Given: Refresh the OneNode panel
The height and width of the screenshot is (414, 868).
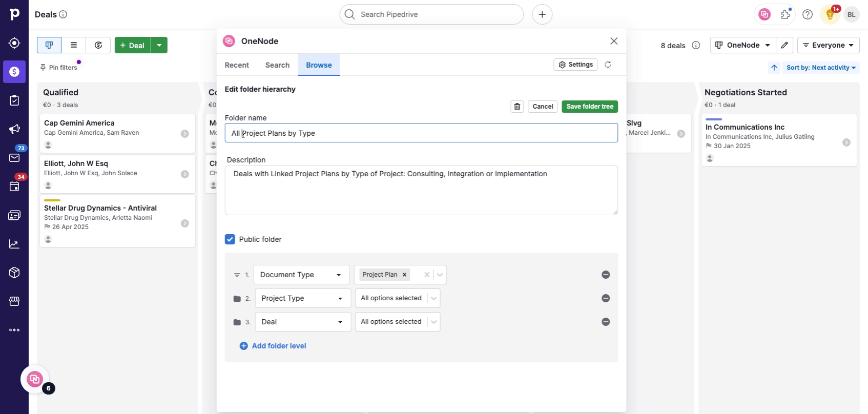Looking at the screenshot, I should [608, 65].
